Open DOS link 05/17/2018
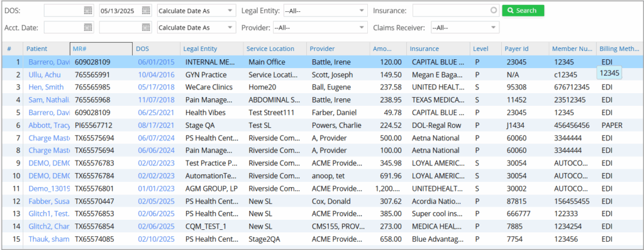Viewport: 644px width, 250px height. [156, 87]
